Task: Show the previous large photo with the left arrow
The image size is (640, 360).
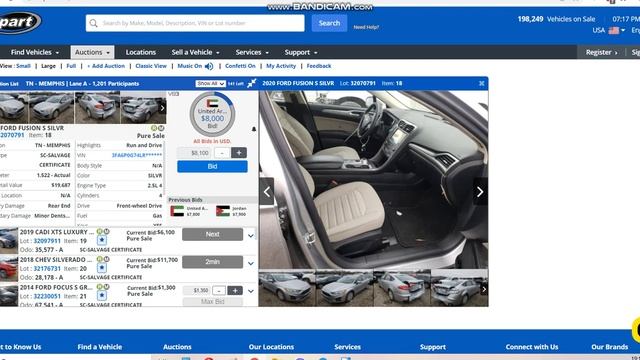Action: click(x=267, y=191)
